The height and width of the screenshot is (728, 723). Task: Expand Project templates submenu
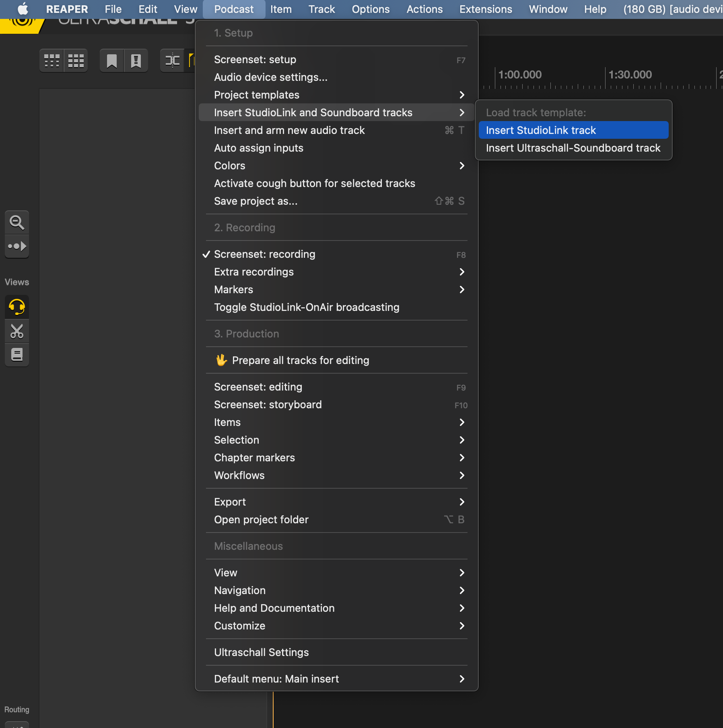pyautogui.click(x=336, y=95)
